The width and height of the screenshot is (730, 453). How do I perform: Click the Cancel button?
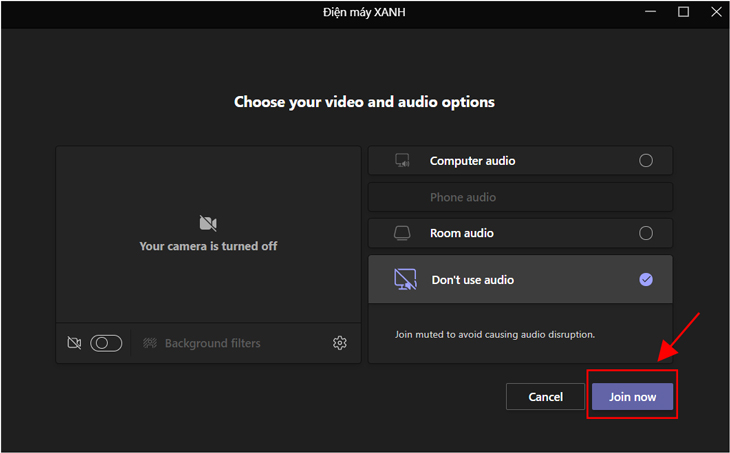click(x=545, y=397)
